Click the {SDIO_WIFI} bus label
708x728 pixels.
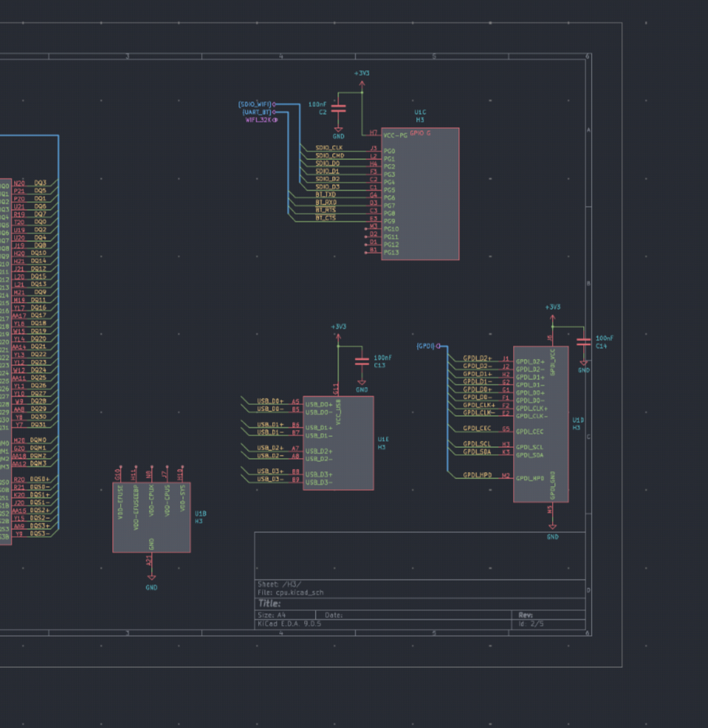(255, 104)
